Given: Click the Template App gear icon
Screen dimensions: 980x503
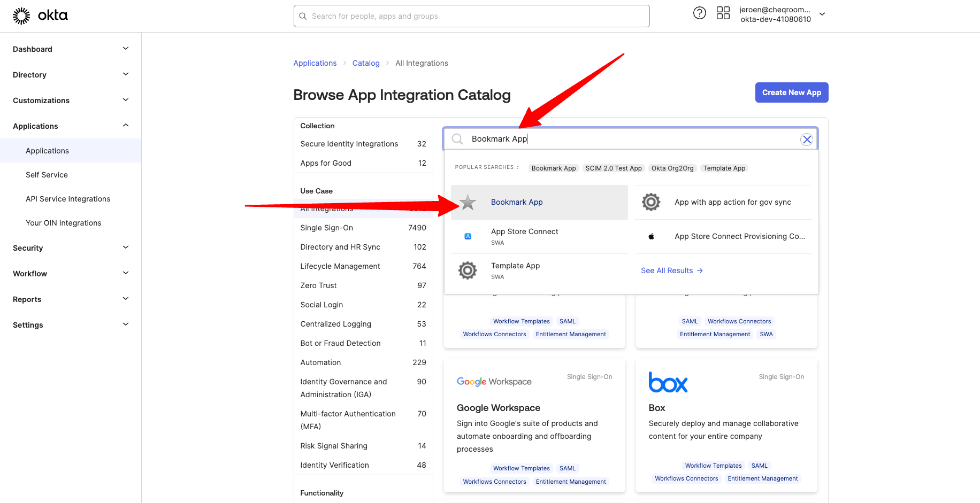Looking at the screenshot, I should 468,270.
